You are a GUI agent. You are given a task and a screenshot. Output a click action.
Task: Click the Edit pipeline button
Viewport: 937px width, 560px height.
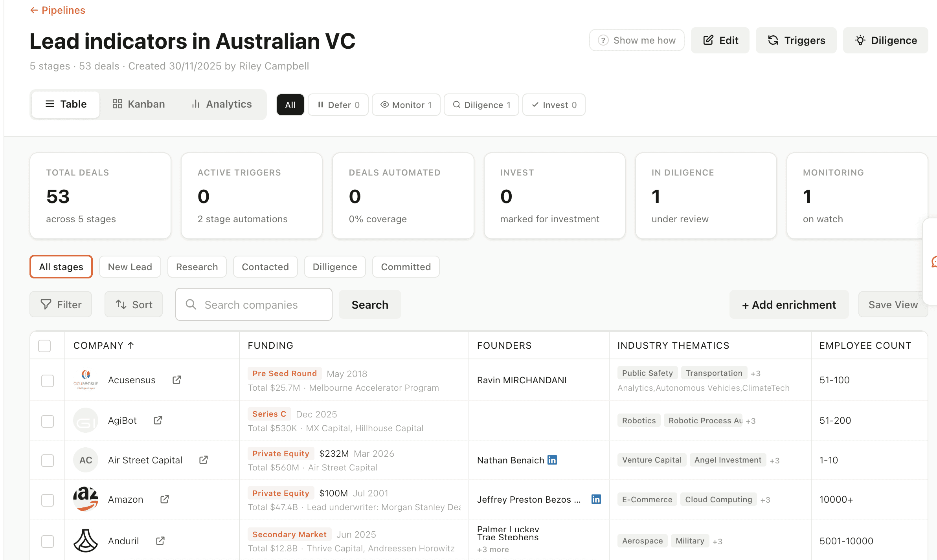[720, 40]
